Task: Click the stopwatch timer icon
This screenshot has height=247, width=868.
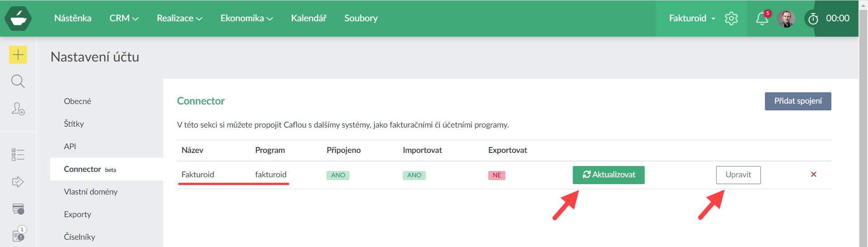Action: pos(813,19)
